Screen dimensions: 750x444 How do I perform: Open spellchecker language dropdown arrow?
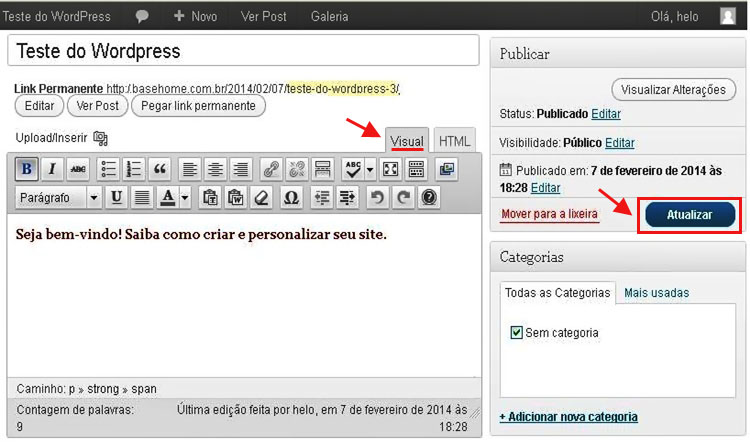370,169
